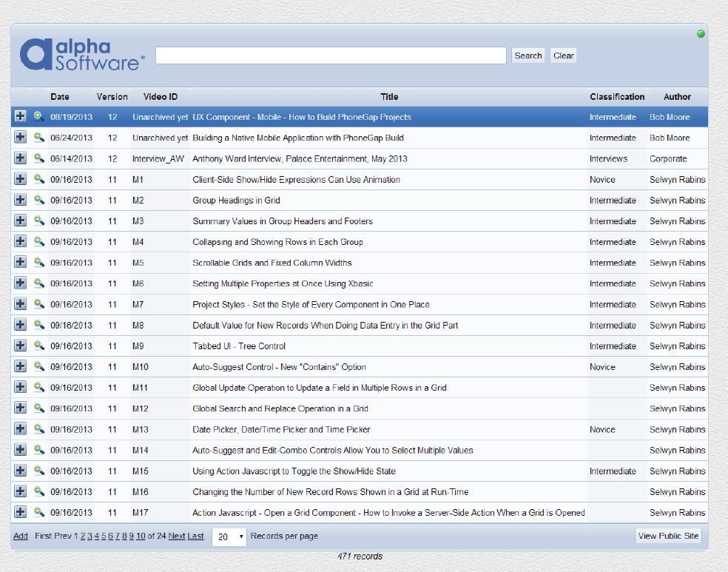Open the Records per page dropdown
728x572 pixels.
click(x=229, y=536)
